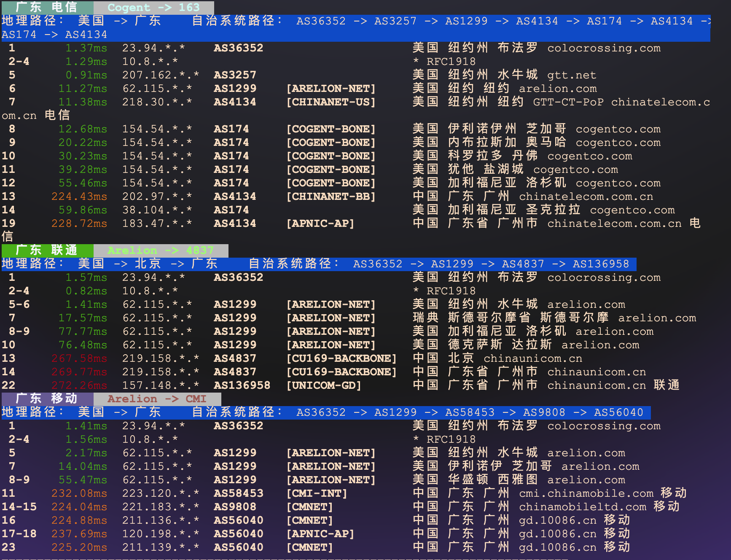This screenshot has width=731, height=560.
Task: Click the latency value '17.57ms'
Action: [83, 318]
